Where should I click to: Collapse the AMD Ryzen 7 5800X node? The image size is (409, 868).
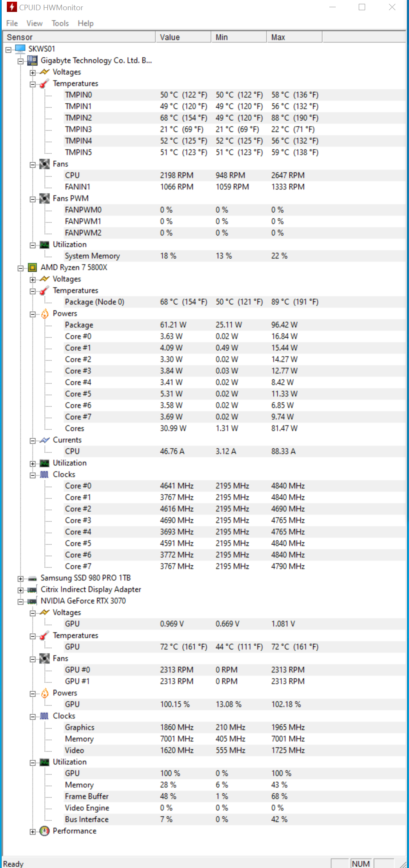[20, 268]
